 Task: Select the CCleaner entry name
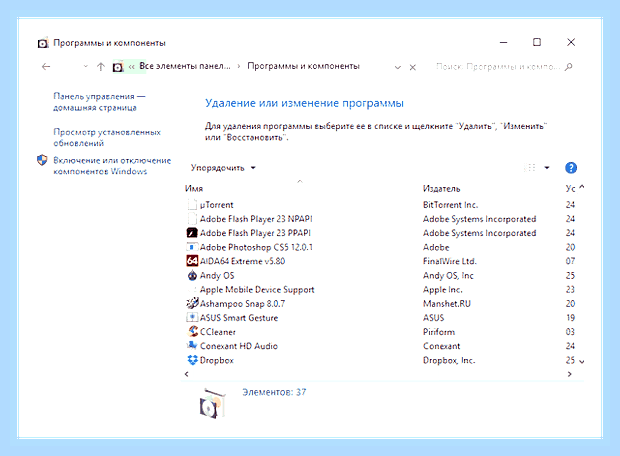tap(217, 332)
